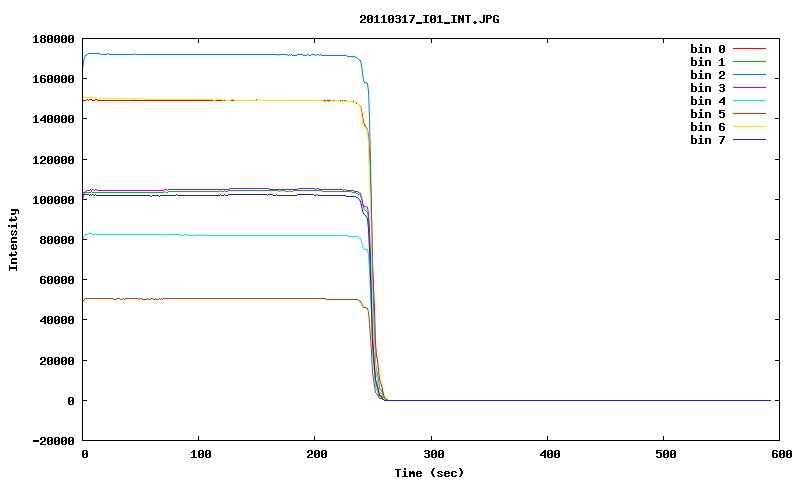
Task: Click the 140000 y-axis tick label
Action: (53, 119)
